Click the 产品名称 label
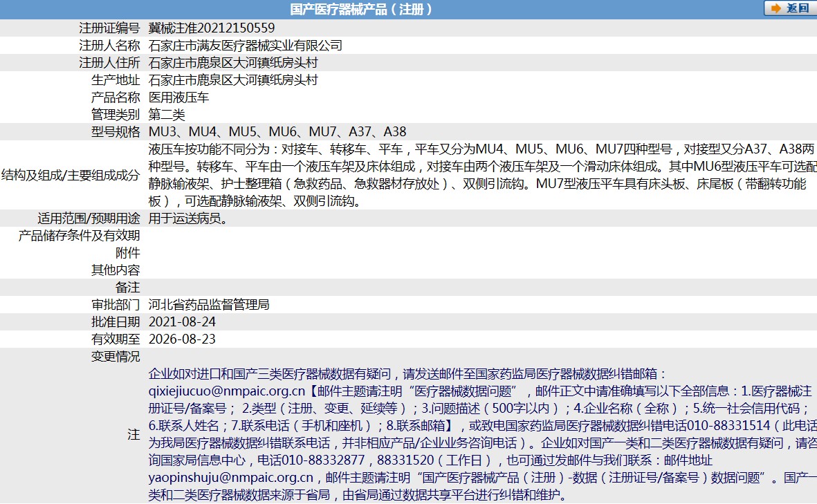Image resolution: width=817 pixels, height=504 pixels. tap(116, 97)
